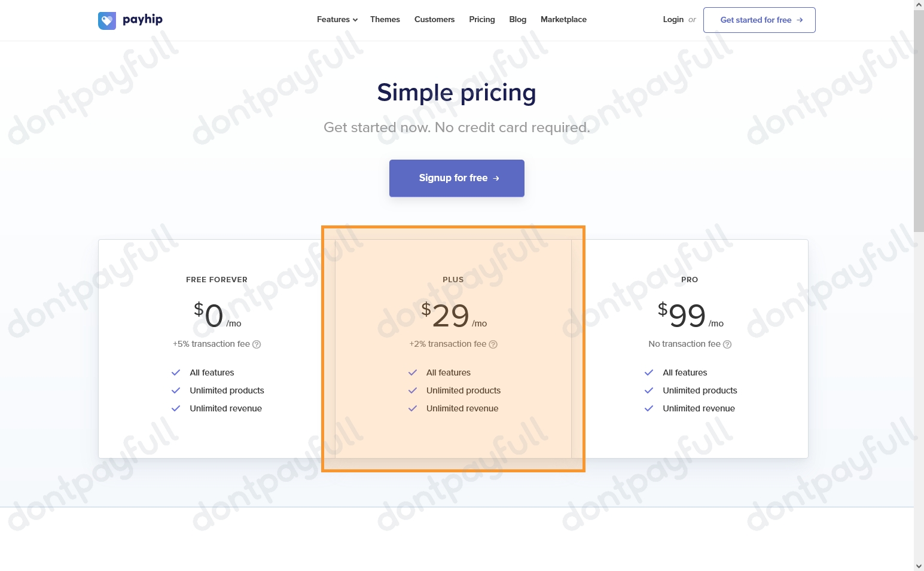
Task: Open help tooltip beside +2% transaction fee
Action: click(493, 344)
